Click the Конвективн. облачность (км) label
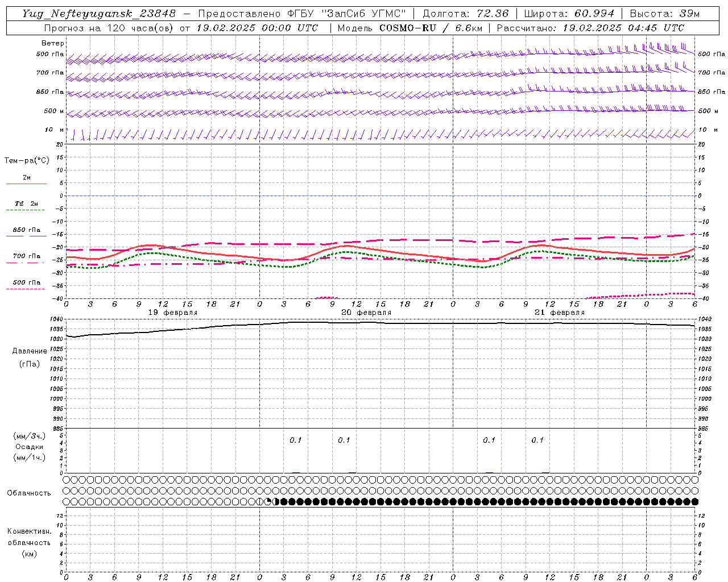This screenshot has height=582, width=728. (29, 542)
